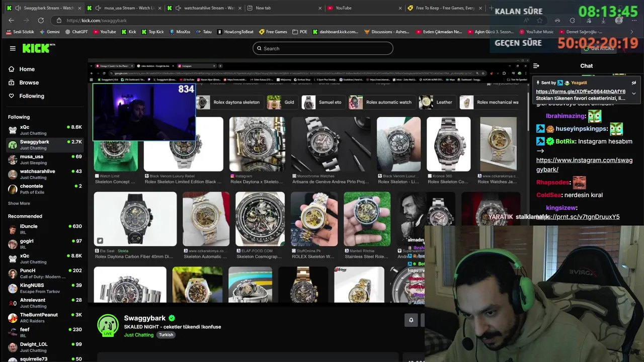The width and height of the screenshot is (644, 362).
Task: Open the YouTube Music bookmark
Action: click(x=536, y=32)
